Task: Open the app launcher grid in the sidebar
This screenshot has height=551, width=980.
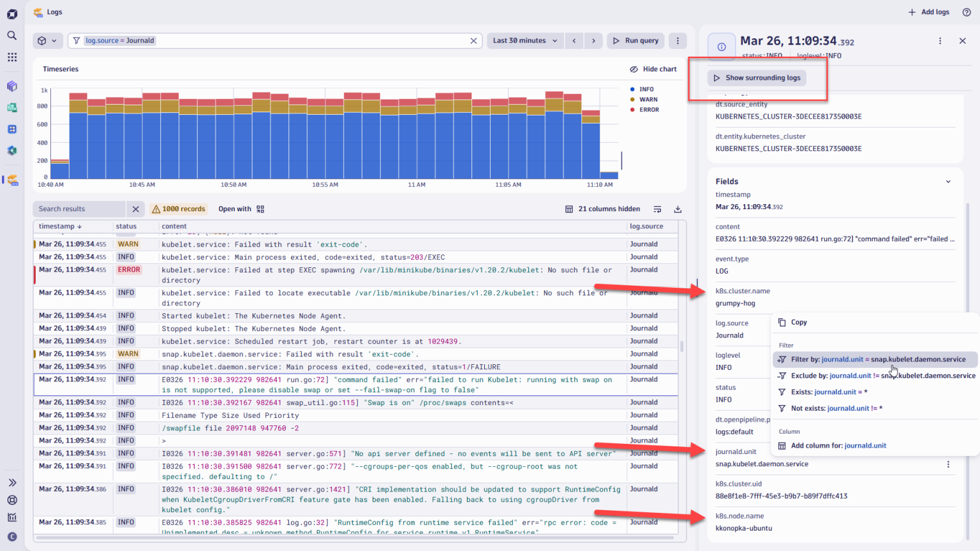Action: (x=11, y=57)
